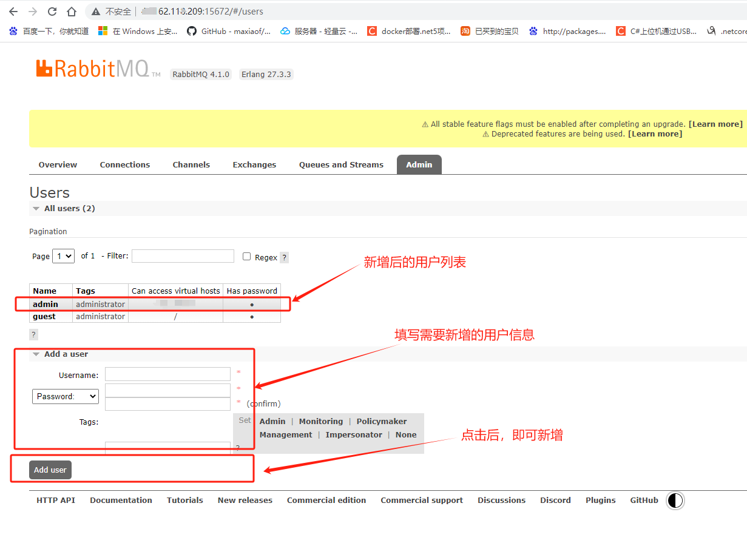This screenshot has height=560, width=747.
Task: Open help icon below users table
Action: (33, 334)
